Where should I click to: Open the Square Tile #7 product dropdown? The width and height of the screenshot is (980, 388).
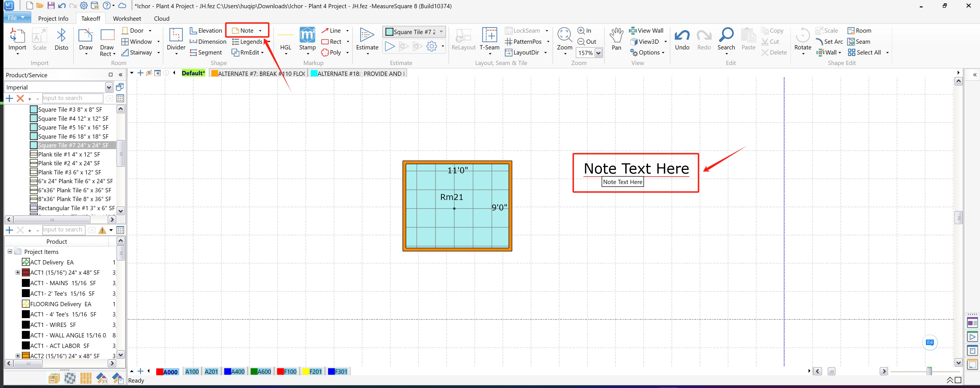[x=441, y=32]
